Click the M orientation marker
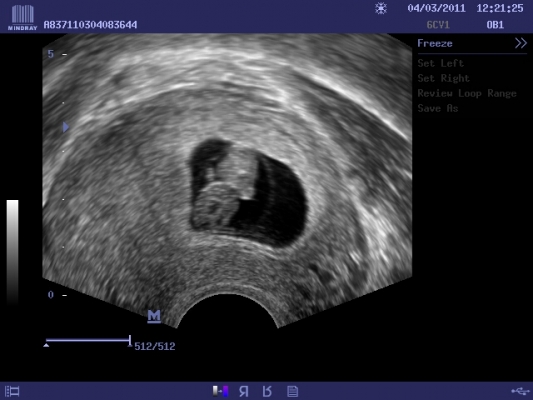The width and height of the screenshot is (533, 400). (x=154, y=316)
